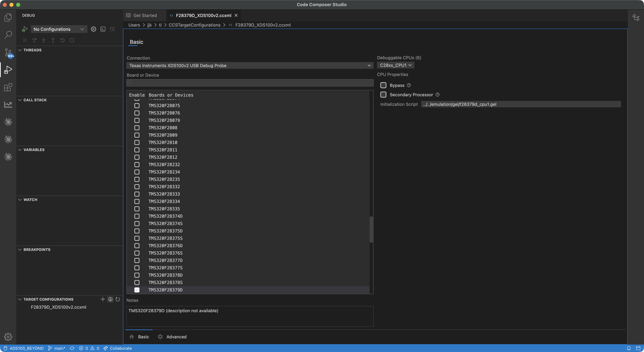Click the Initialization Script path field
The image size is (644, 352).
(521, 104)
